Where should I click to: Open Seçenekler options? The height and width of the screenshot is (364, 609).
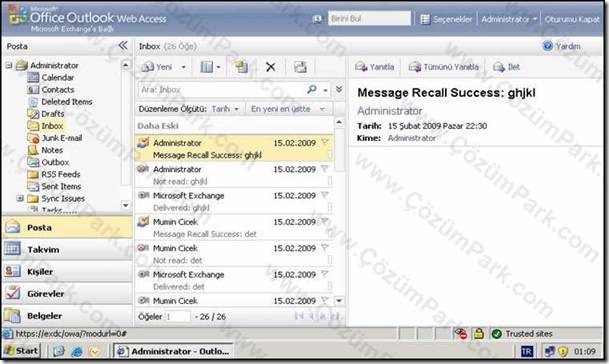[447, 19]
